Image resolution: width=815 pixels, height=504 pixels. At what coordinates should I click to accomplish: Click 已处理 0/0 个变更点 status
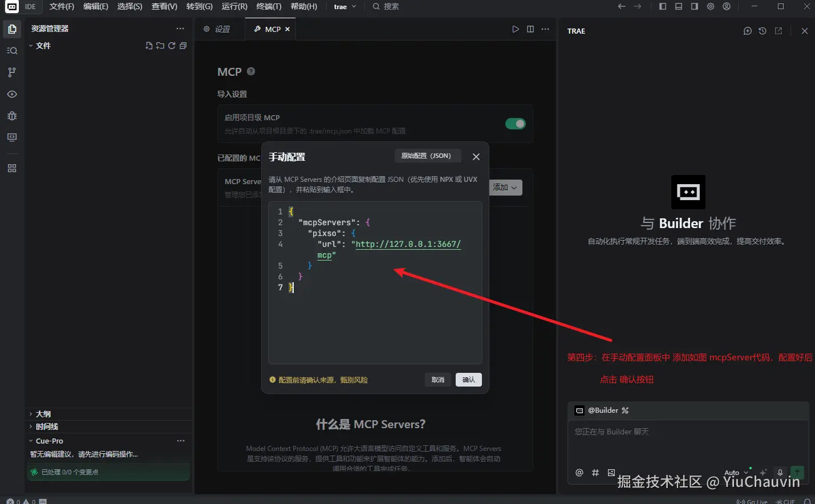[108, 472]
